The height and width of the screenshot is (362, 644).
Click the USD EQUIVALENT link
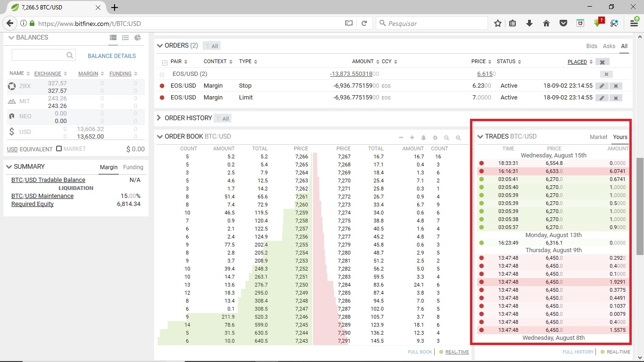click(x=30, y=149)
